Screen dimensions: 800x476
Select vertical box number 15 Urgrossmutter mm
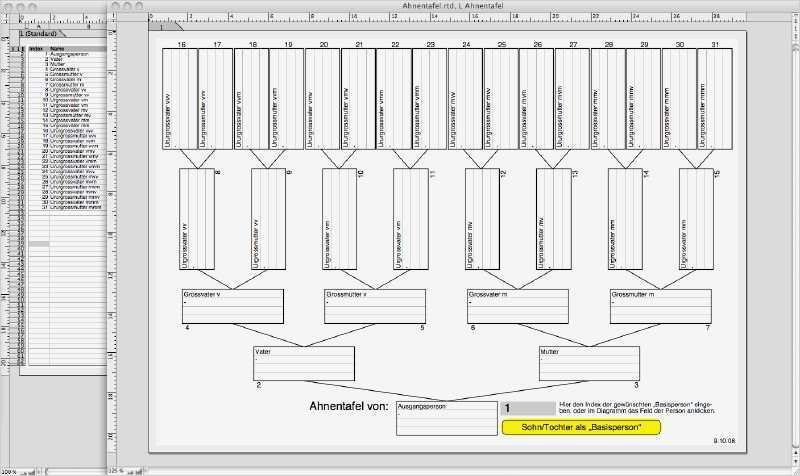point(696,219)
